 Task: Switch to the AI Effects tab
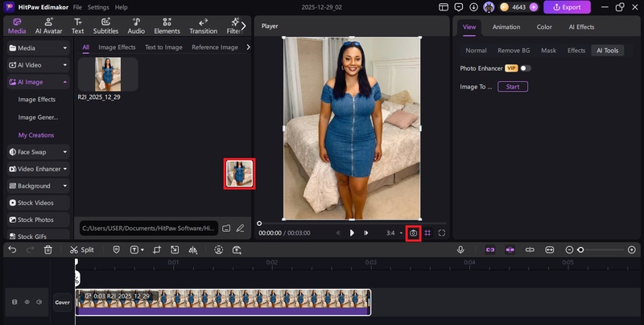click(581, 27)
